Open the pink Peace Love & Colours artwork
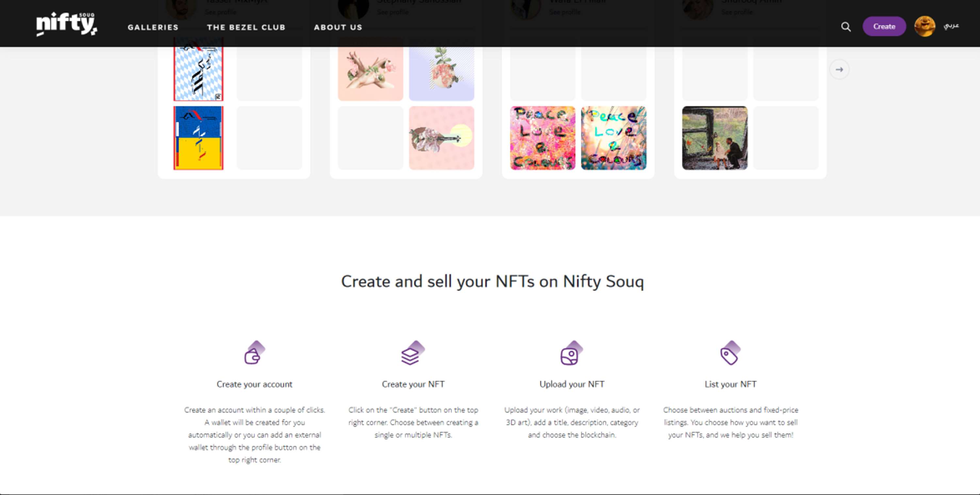Image resolution: width=980 pixels, height=495 pixels. [x=543, y=138]
